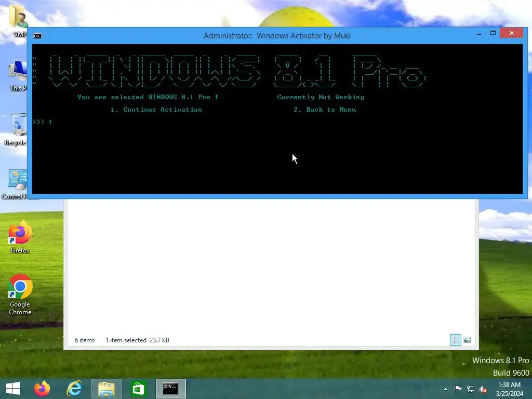Select the This PC desktop icon
The width and height of the screenshot is (532, 399).
point(17,76)
